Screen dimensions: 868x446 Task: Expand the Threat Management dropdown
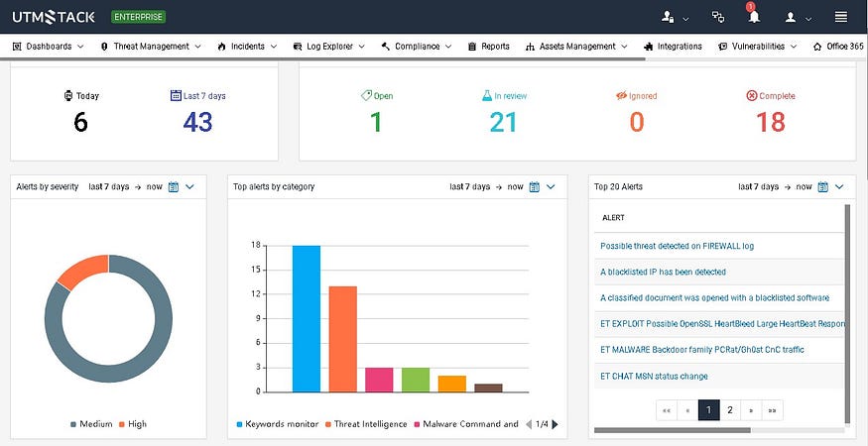[151, 47]
